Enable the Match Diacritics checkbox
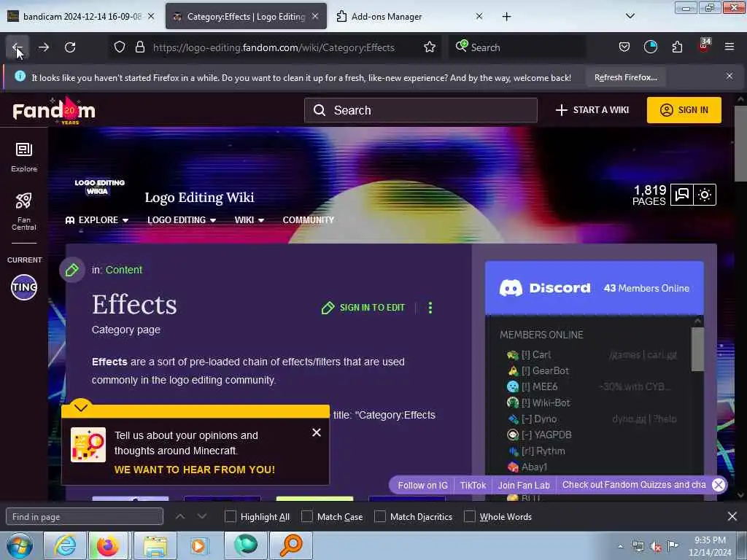Image resolution: width=747 pixels, height=560 pixels. [x=379, y=517]
